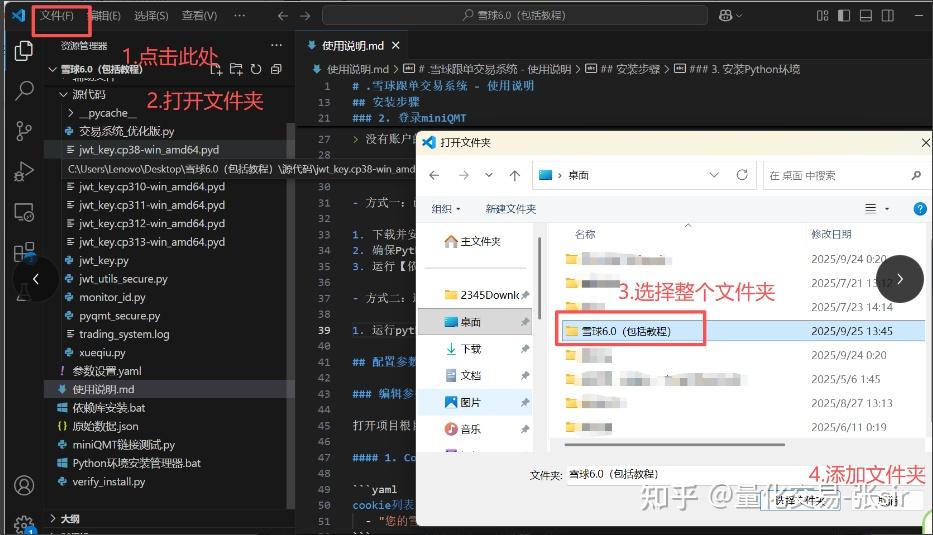The width and height of the screenshot is (933, 535).
Task: Collapse the 源代码 folder
Action: 64,95
